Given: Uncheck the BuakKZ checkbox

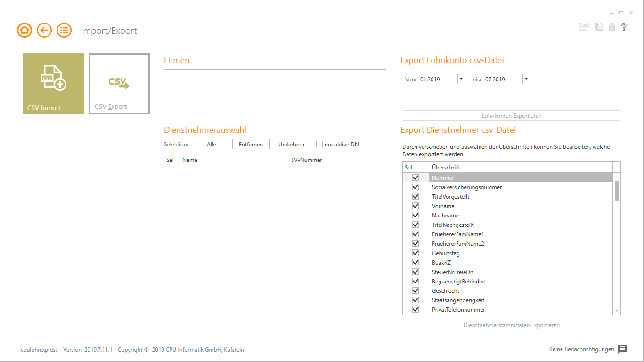Looking at the screenshot, I should (x=416, y=262).
